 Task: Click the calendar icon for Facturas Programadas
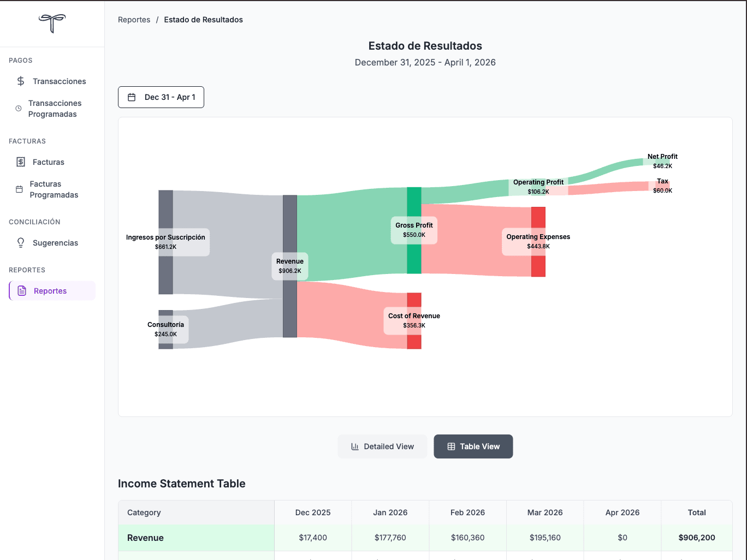(19, 189)
